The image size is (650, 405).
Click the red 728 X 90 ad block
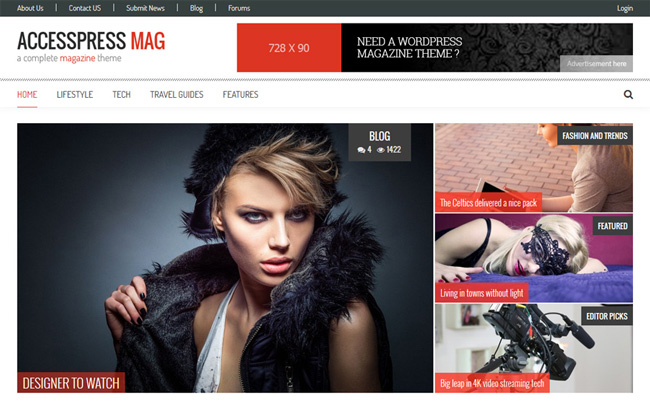click(289, 48)
